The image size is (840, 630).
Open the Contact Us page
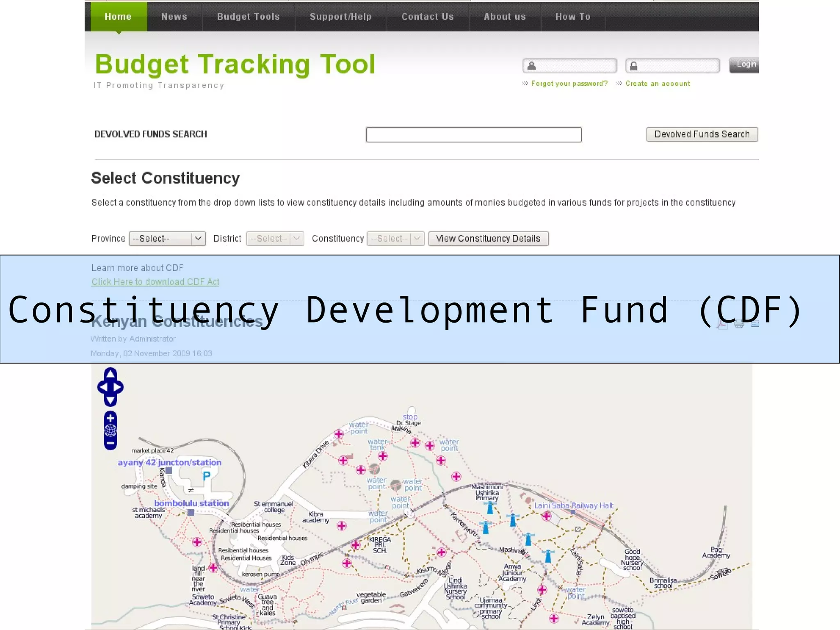point(428,16)
